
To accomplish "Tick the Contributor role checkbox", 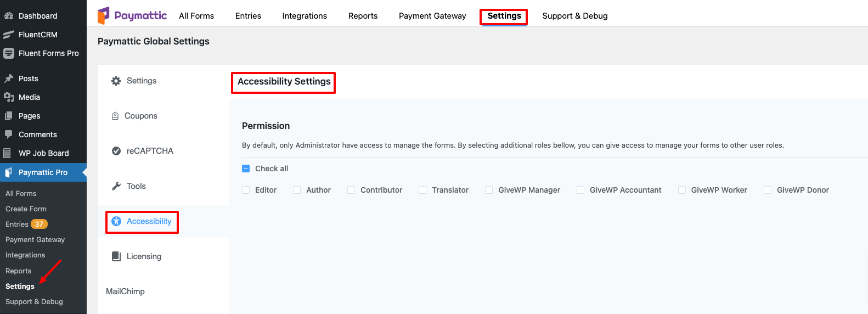I will pyautogui.click(x=351, y=190).
